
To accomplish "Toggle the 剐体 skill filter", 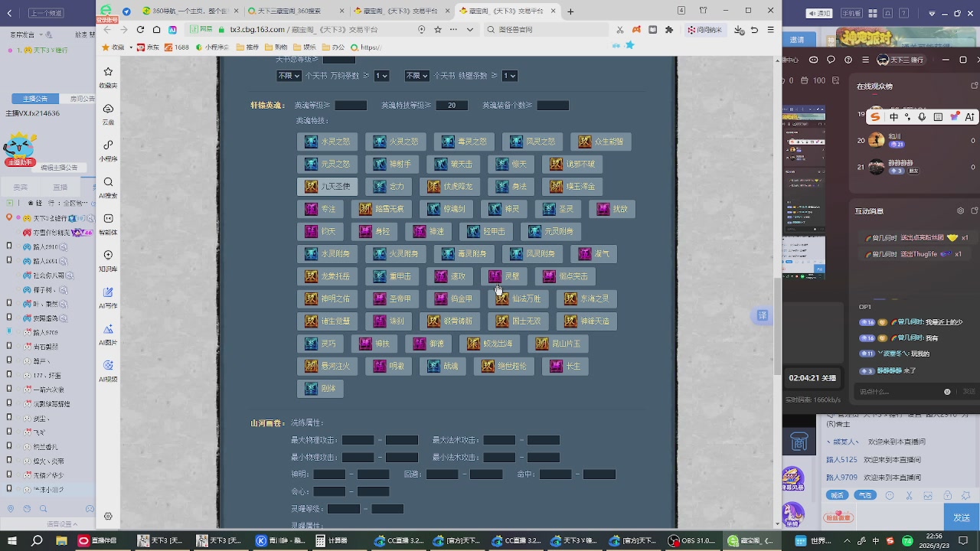I will [x=321, y=389].
